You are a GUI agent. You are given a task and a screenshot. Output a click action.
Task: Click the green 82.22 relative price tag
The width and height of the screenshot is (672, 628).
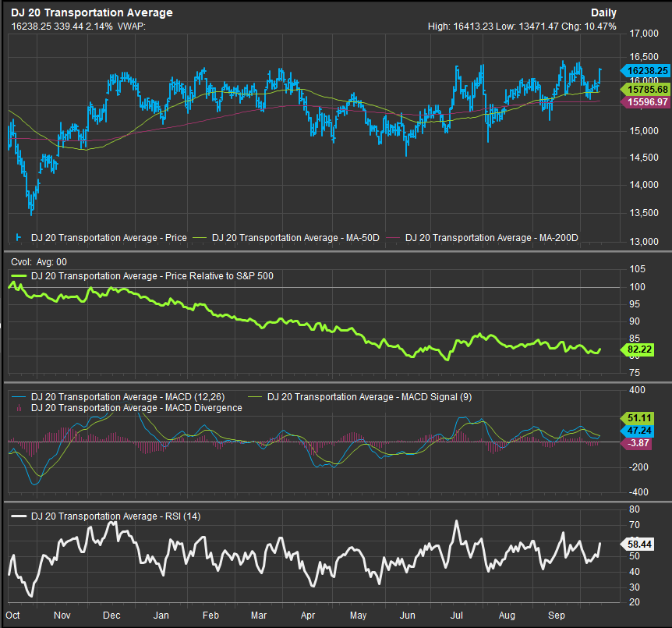pyautogui.click(x=638, y=349)
